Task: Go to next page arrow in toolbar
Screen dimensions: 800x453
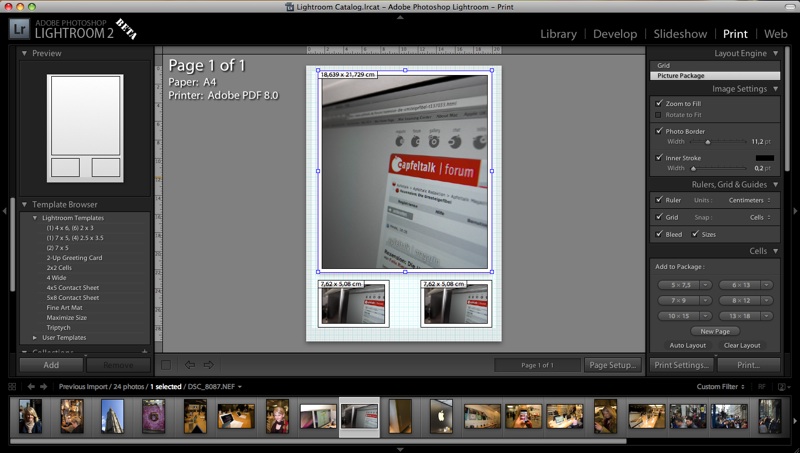Action: pos(208,365)
